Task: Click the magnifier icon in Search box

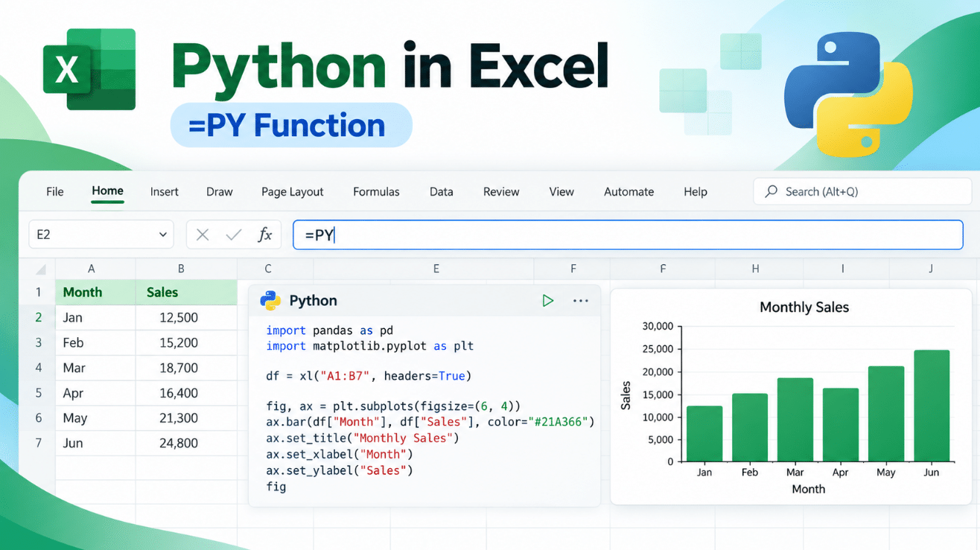Action: pyautogui.click(x=771, y=191)
